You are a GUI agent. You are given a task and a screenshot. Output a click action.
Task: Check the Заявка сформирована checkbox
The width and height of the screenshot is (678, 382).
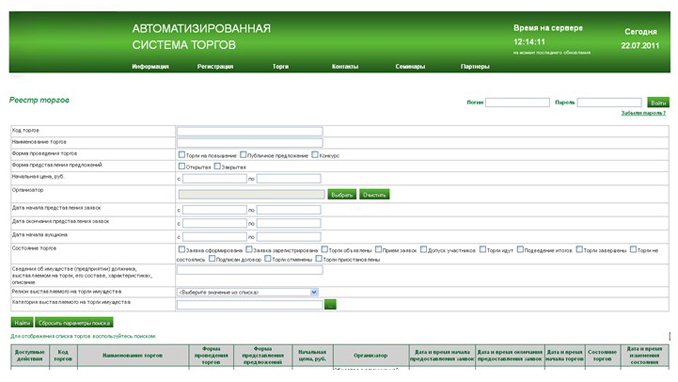[x=182, y=249]
